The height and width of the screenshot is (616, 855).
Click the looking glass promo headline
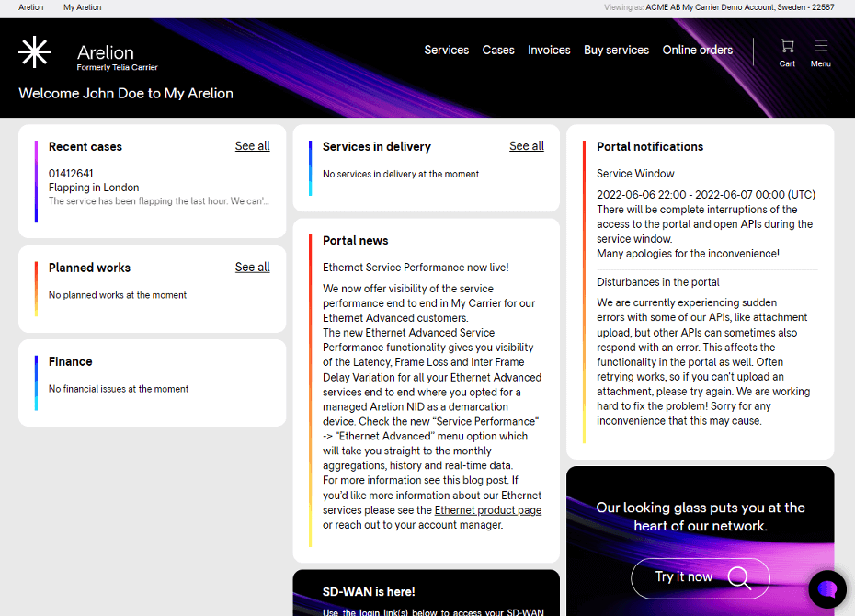701,517
